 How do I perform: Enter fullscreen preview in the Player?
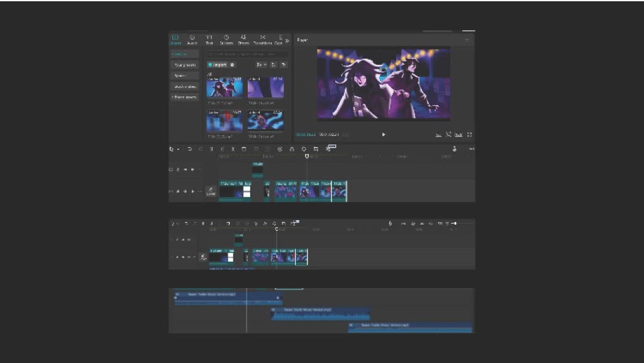coord(469,134)
